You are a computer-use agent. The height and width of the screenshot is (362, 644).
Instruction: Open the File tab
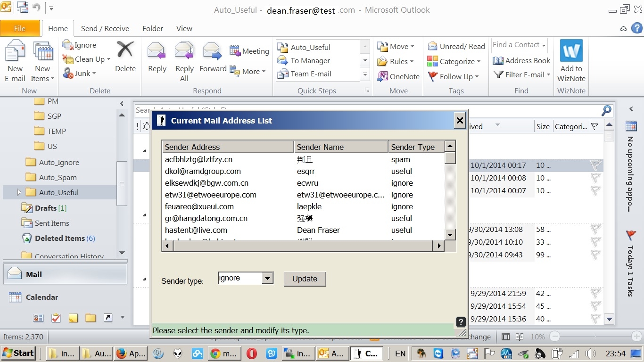coord(20,28)
